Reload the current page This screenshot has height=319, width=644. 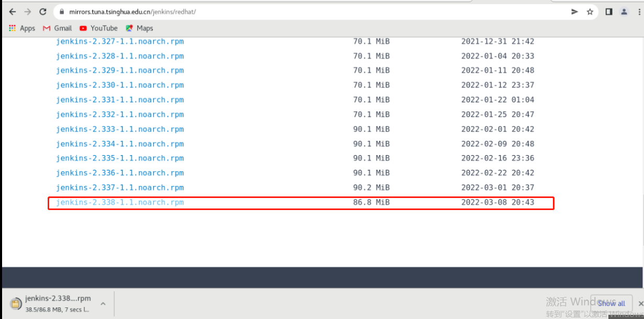43,12
